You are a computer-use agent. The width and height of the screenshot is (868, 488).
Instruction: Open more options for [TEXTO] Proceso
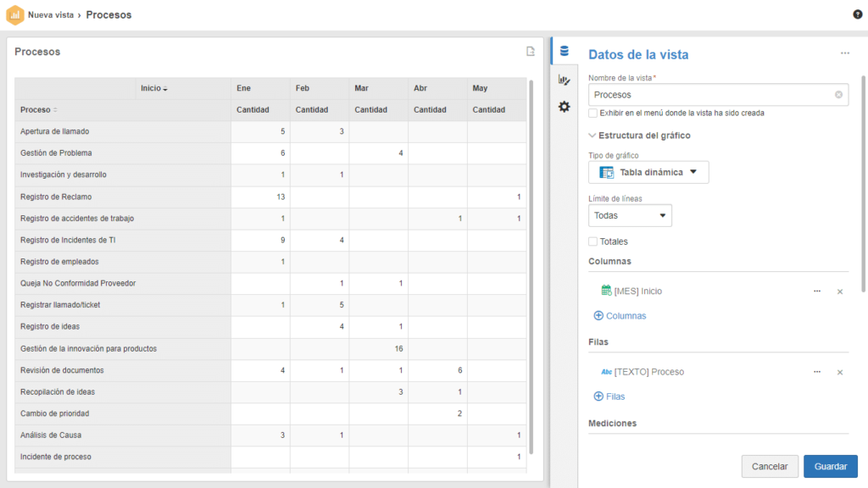pos(817,372)
